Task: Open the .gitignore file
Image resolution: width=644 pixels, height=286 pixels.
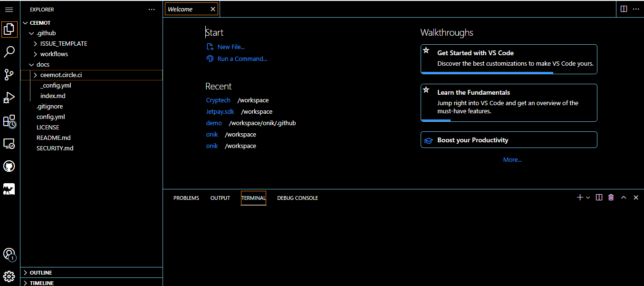Action: 49,107
